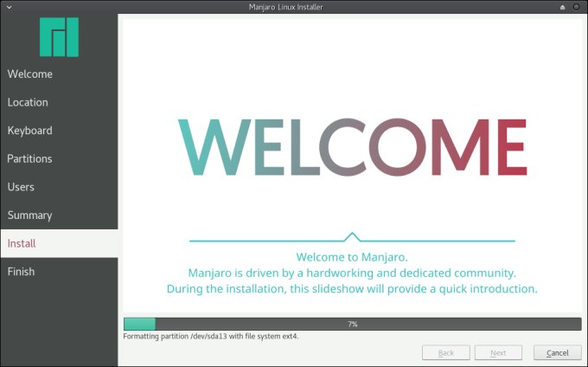Image resolution: width=588 pixels, height=367 pixels.
Task: Select the Users step in the sidebar
Action: point(60,186)
